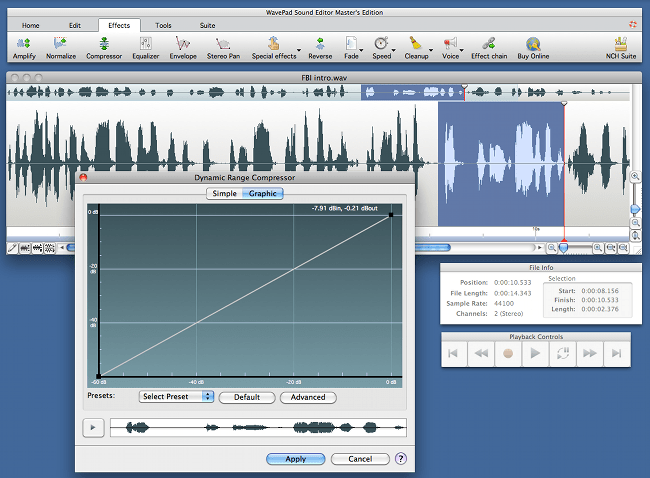Screen dimensions: 650x478
Task: Switch to the Edit tab
Action: (75, 25)
